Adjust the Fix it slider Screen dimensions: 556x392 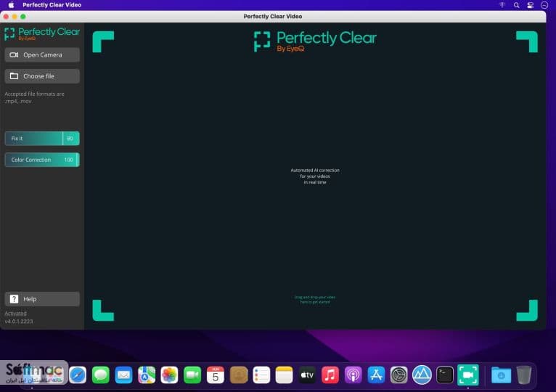42,139
